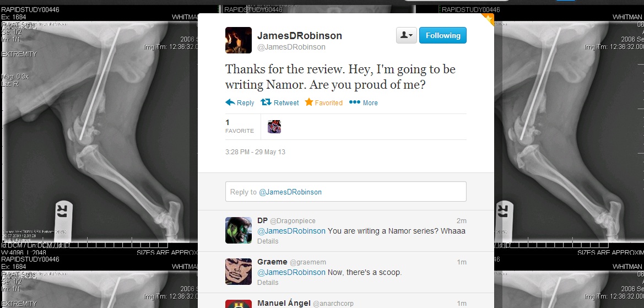
Task: Open the user actions dropdown
Action: [x=406, y=35]
